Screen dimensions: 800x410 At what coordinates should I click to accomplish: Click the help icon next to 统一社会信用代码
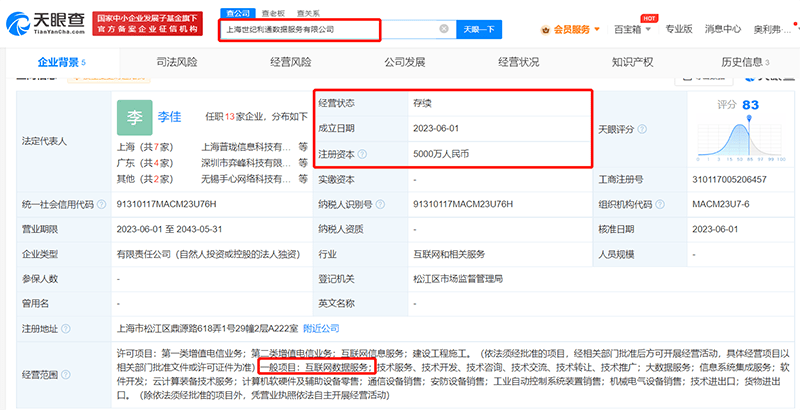pyautogui.click(x=102, y=204)
